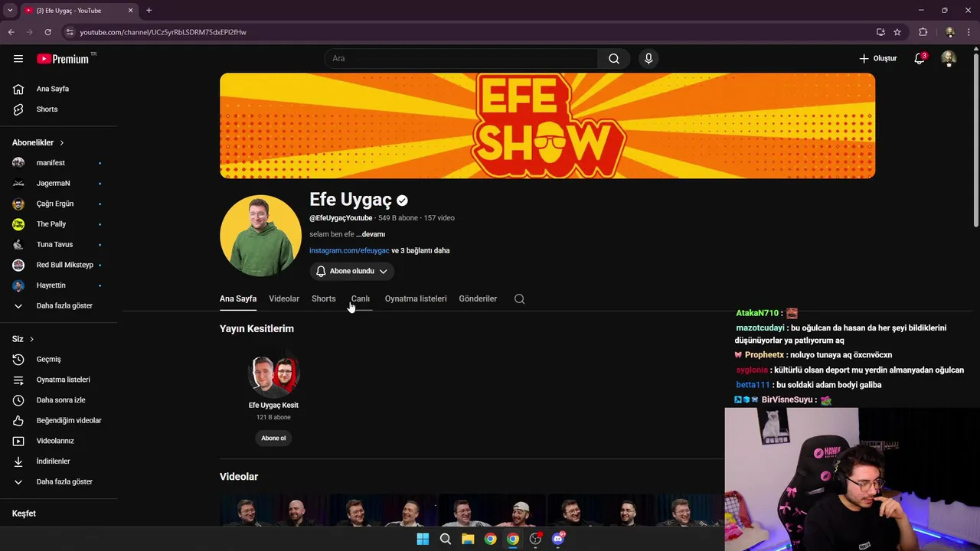The height and width of the screenshot is (551, 980).
Task: Switch to the Canlı tab
Action: point(361,298)
